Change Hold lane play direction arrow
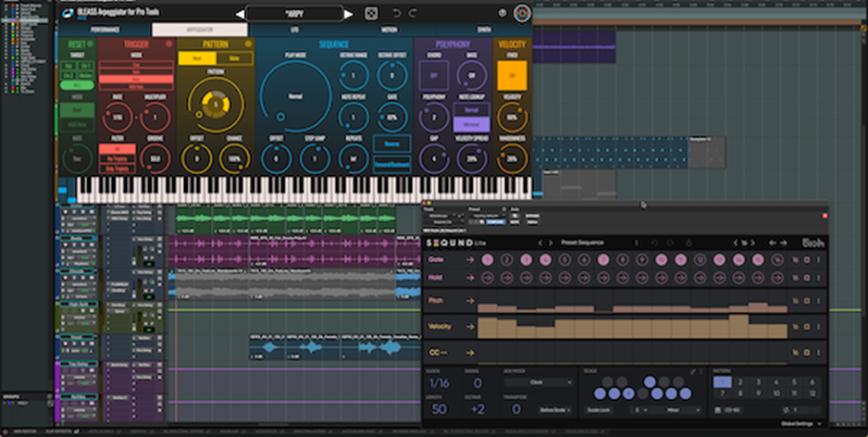 pyautogui.click(x=470, y=278)
